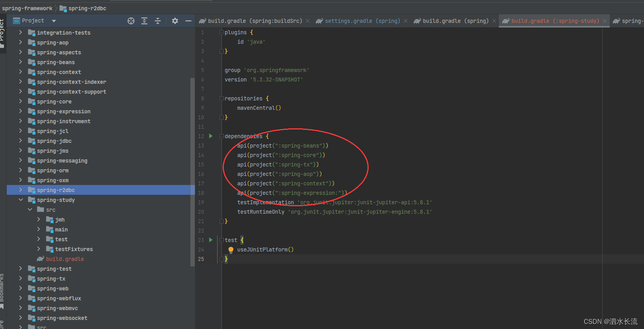The width and height of the screenshot is (644, 329).
Task: Hide the Project tool window with minus icon
Action: (x=188, y=21)
